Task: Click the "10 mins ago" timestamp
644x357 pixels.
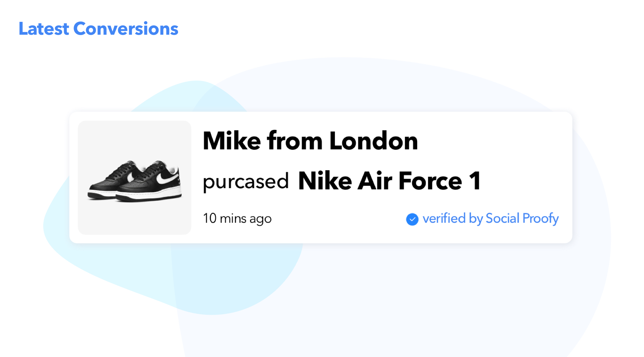Action: 237,218
